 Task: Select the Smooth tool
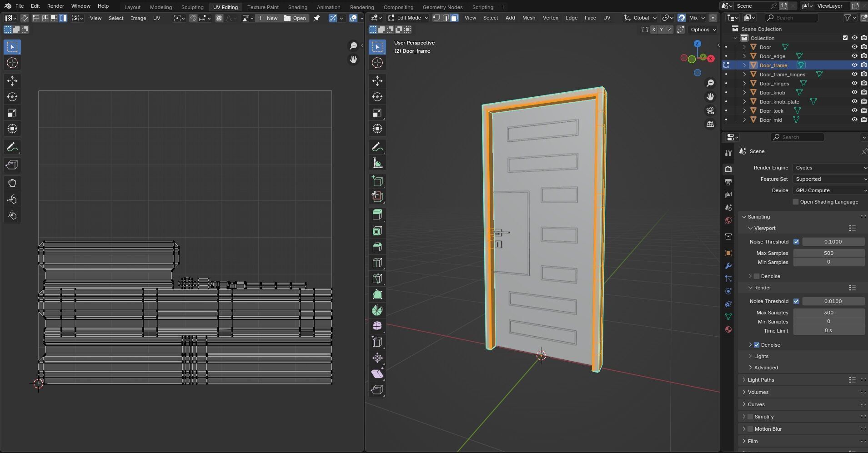(377, 326)
